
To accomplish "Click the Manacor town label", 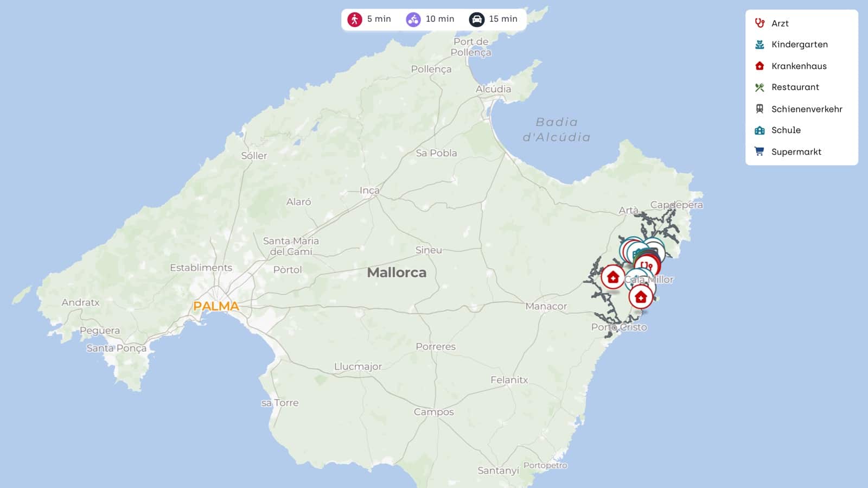I will [546, 306].
